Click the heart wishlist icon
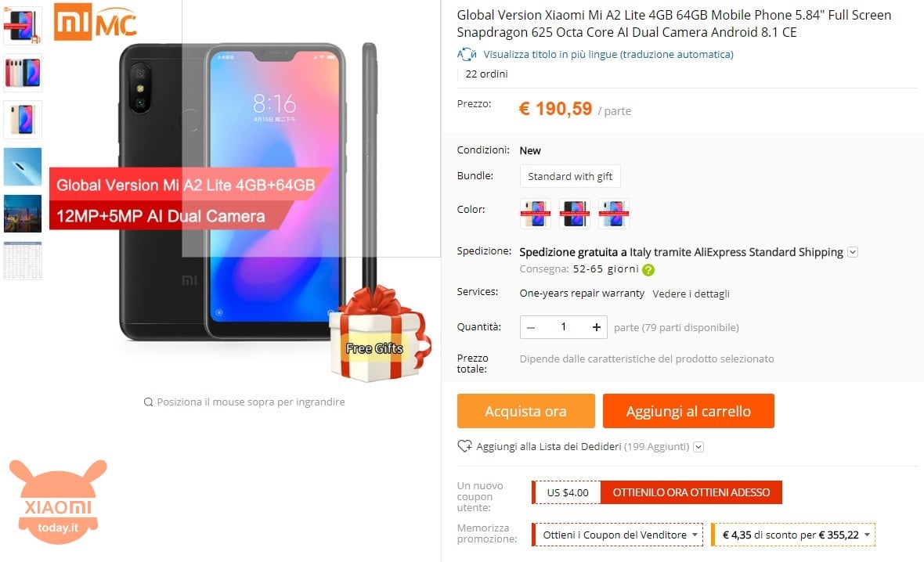This screenshot has width=924, height=562. point(464,446)
